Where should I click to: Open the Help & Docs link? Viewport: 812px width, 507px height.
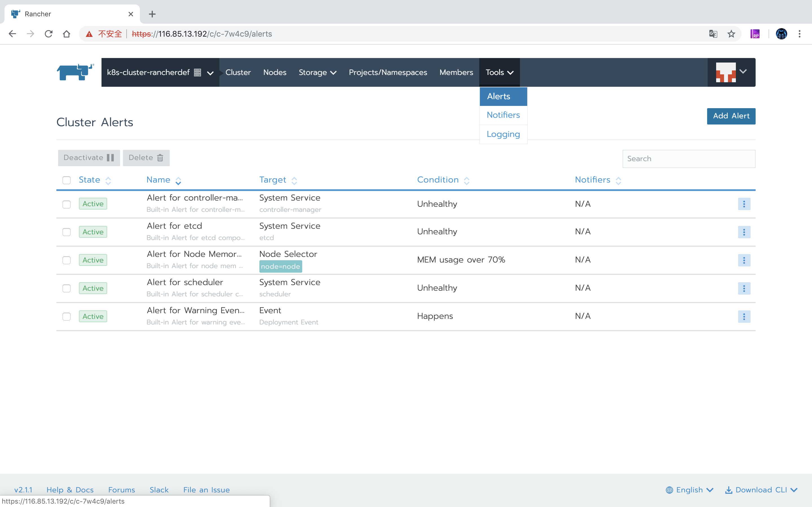70,490
